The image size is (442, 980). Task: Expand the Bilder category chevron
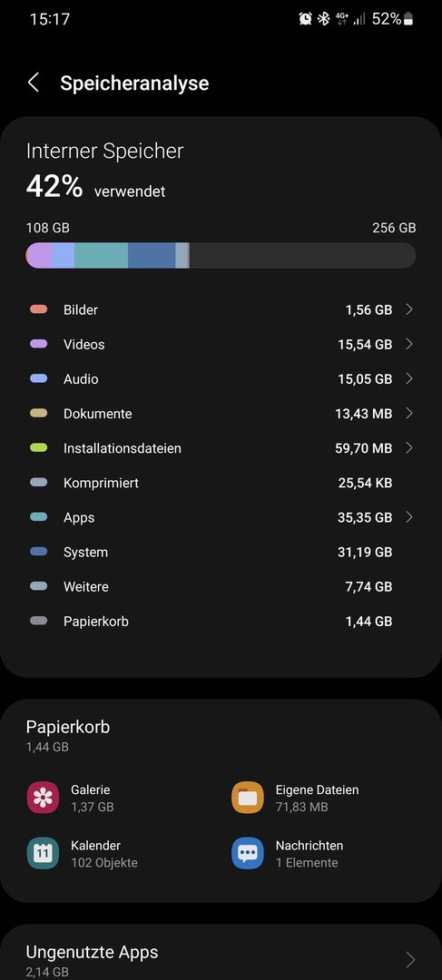coord(408,309)
